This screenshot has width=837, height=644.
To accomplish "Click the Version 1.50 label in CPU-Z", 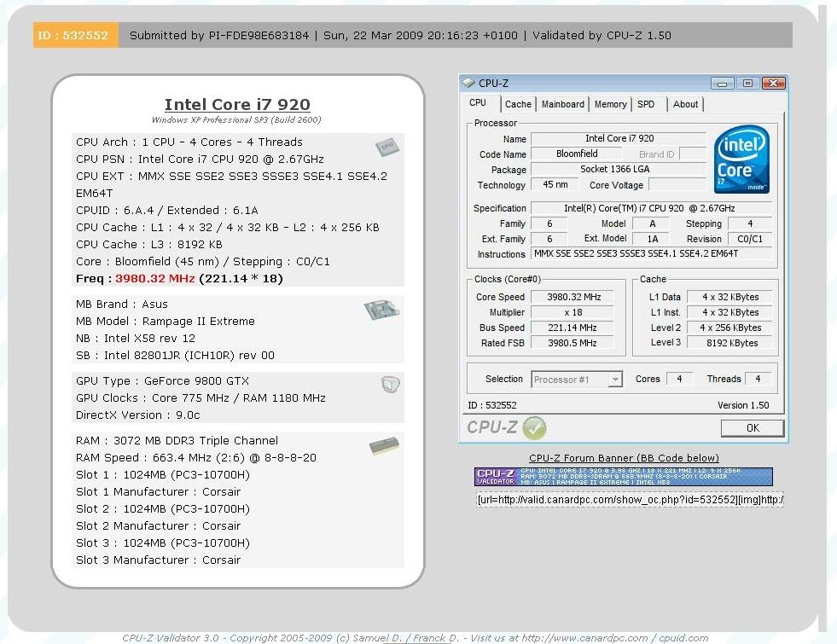I will [x=743, y=405].
